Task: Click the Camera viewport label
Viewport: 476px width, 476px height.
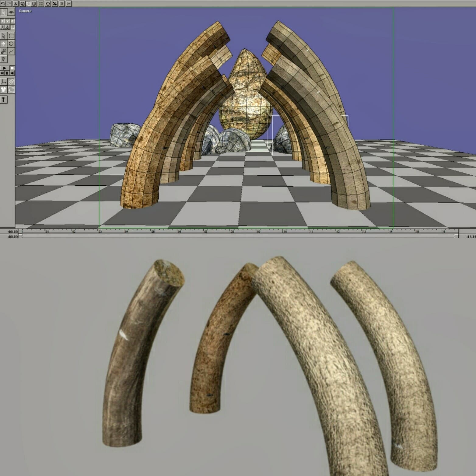Action: point(25,11)
